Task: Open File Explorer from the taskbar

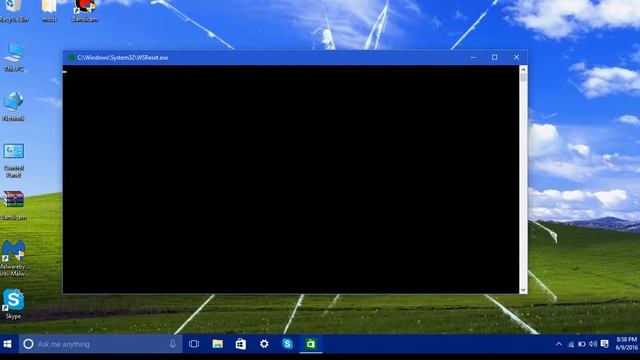Action: 218,344
